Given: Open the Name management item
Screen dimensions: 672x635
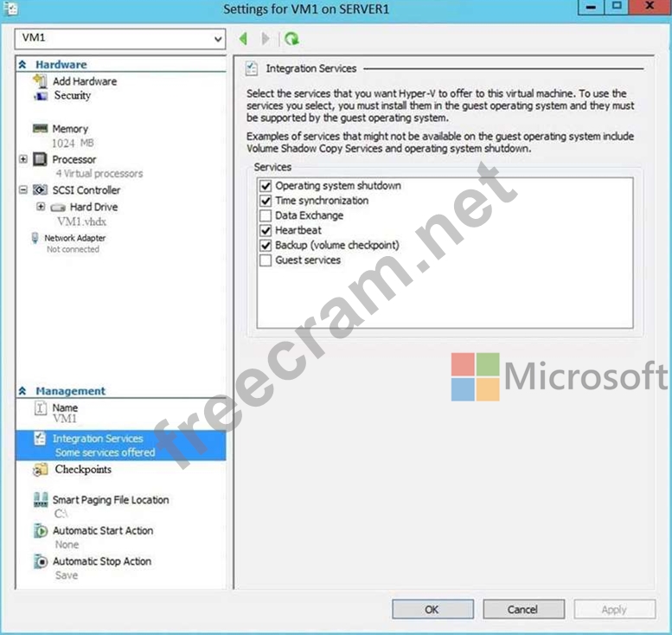Looking at the screenshot, I should (x=65, y=407).
